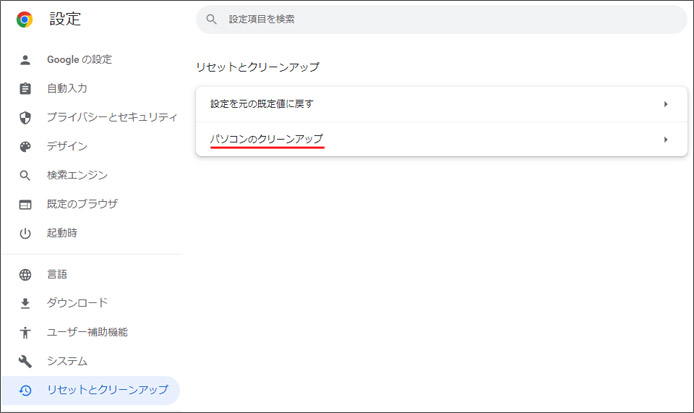
Task: Click the person icon beside Google の設定
Action: click(x=25, y=60)
